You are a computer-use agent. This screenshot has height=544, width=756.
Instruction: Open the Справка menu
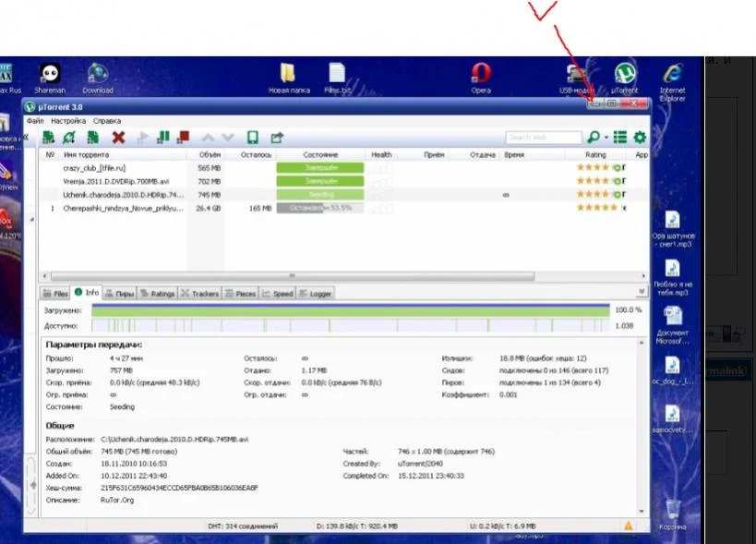pos(107,121)
